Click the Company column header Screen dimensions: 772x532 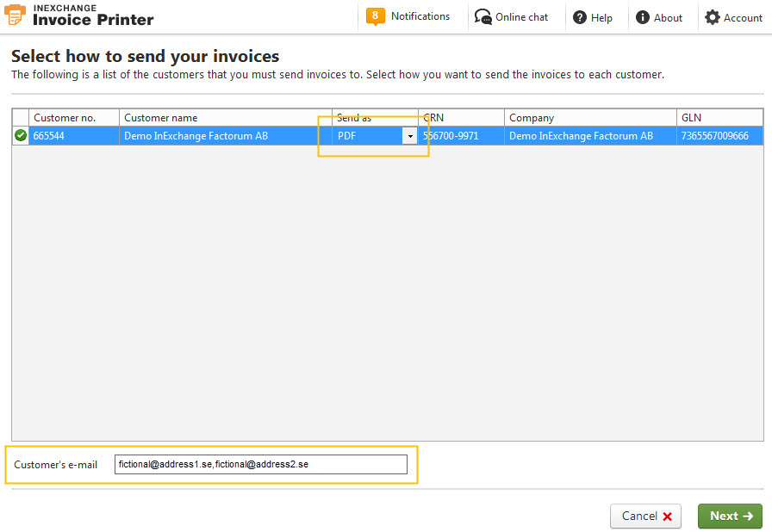(590, 118)
